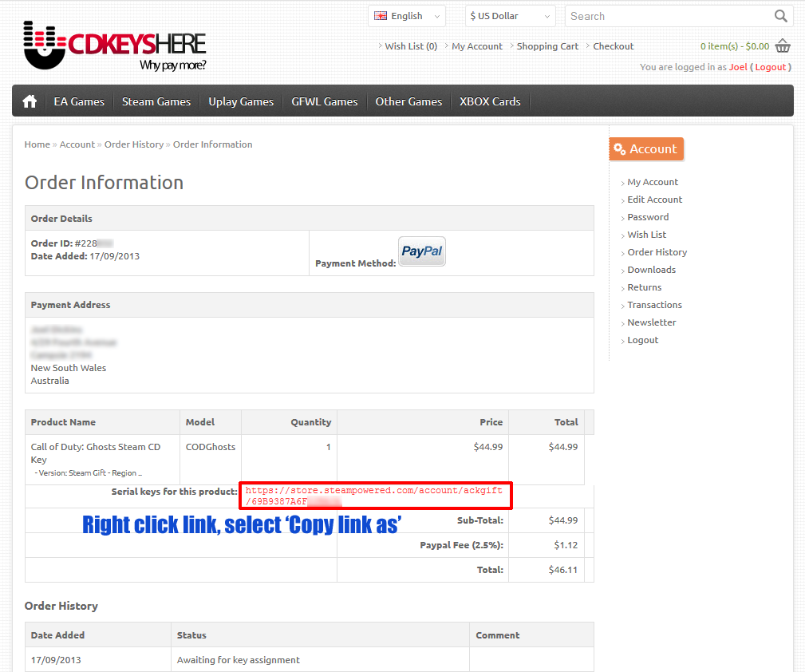Open the shopping basket icon
The image size is (805, 672).
click(x=783, y=45)
